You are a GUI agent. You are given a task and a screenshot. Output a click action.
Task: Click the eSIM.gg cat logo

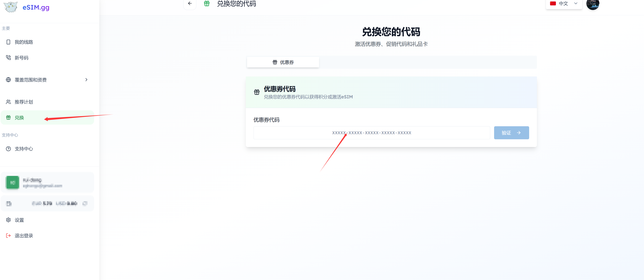(11, 7)
